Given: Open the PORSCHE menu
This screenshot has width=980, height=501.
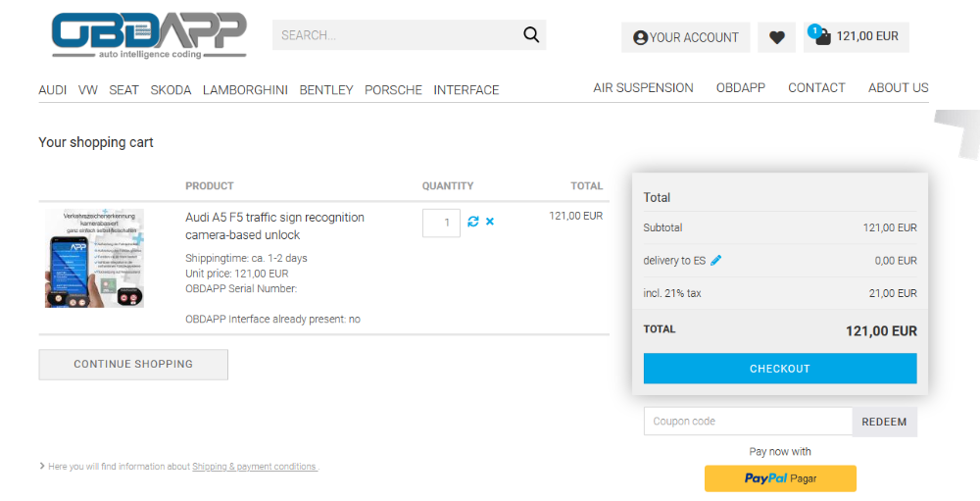Looking at the screenshot, I should pyautogui.click(x=393, y=90).
